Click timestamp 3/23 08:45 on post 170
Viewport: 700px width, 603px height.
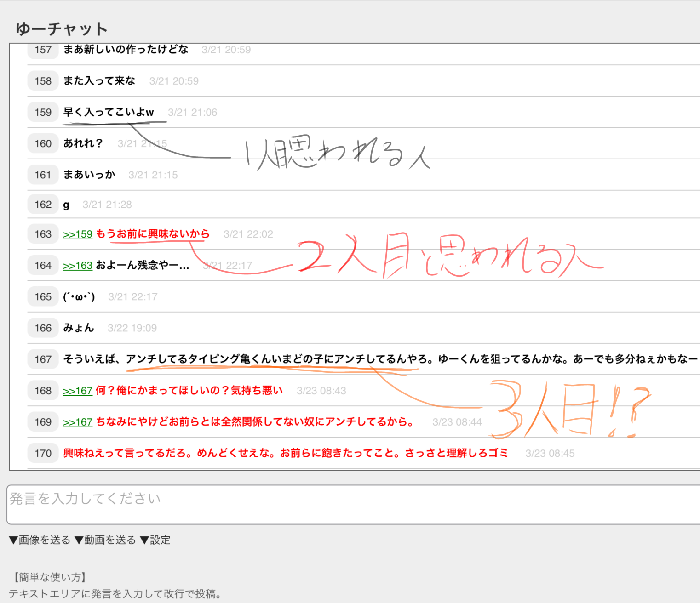550,454
